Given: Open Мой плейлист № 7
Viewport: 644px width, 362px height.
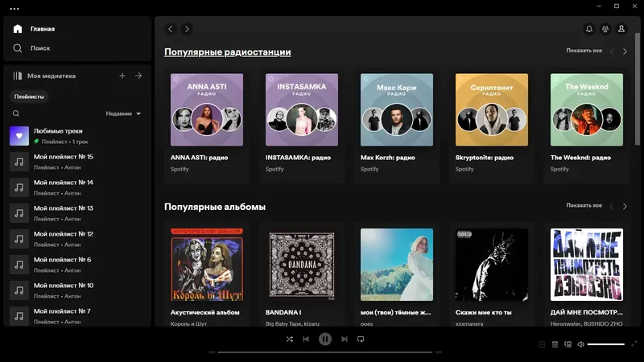Looking at the screenshot, I should pyautogui.click(x=78, y=316).
